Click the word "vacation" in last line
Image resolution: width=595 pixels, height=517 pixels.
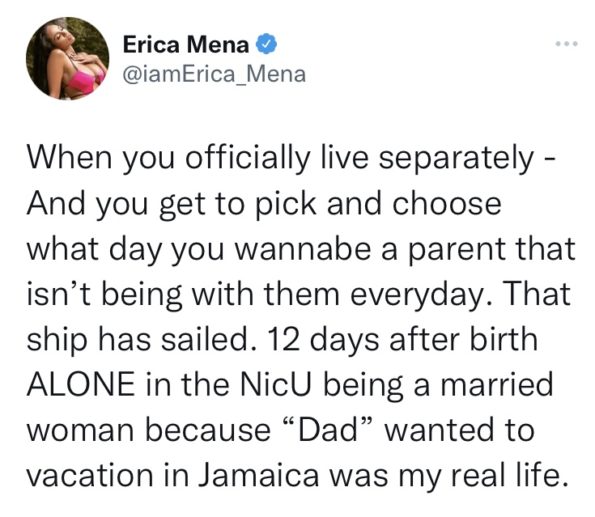click(x=90, y=475)
